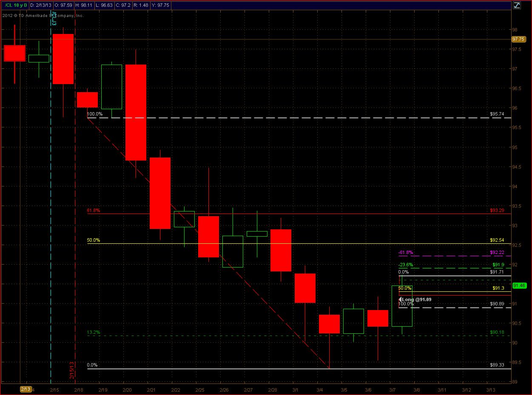This screenshot has height=395, width=532.
Task: Click the chart mode icon in top-right corner
Action: (x=517, y=6)
